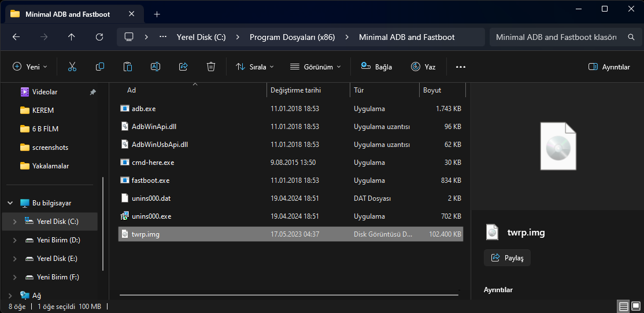This screenshot has height=313, width=644.
Task: Switch to large thumbnails view icon in status bar
Action: click(635, 307)
